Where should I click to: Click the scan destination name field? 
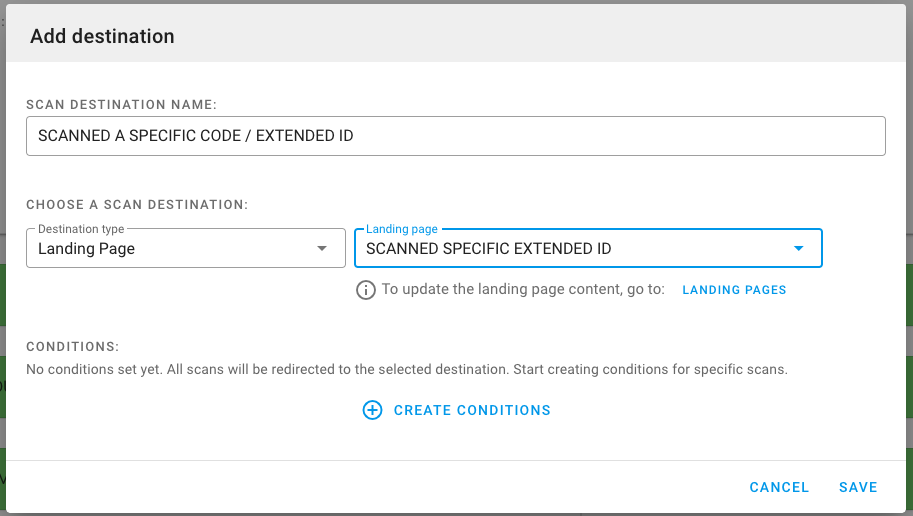[455, 136]
